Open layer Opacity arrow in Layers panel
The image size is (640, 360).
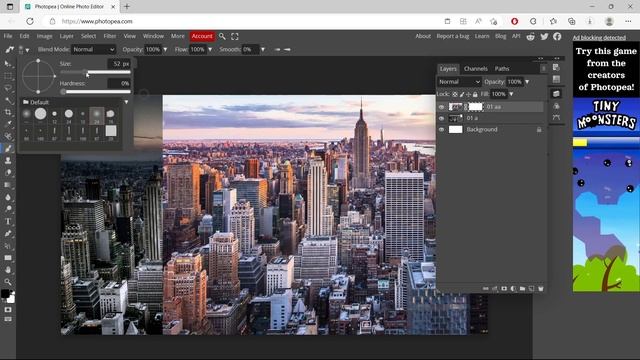click(x=527, y=82)
